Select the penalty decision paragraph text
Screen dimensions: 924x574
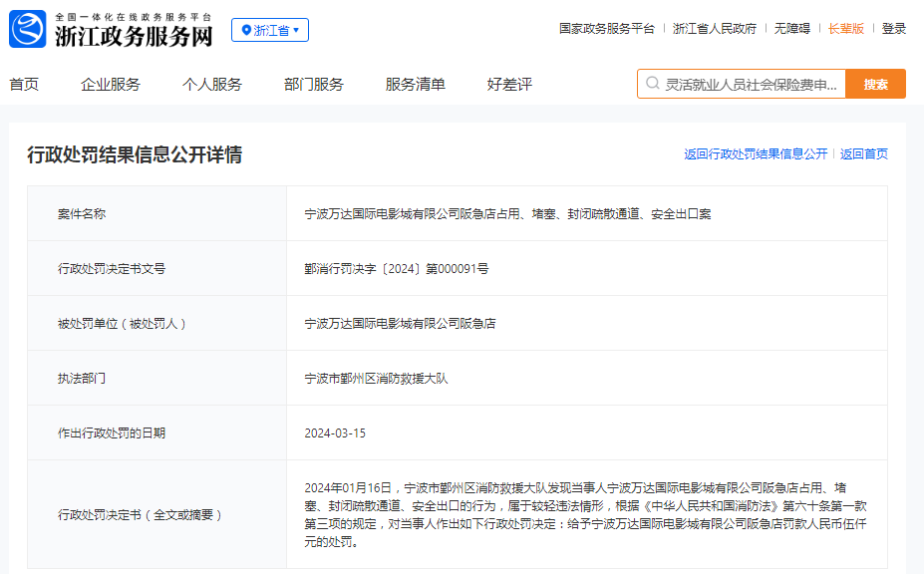(x=586, y=515)
